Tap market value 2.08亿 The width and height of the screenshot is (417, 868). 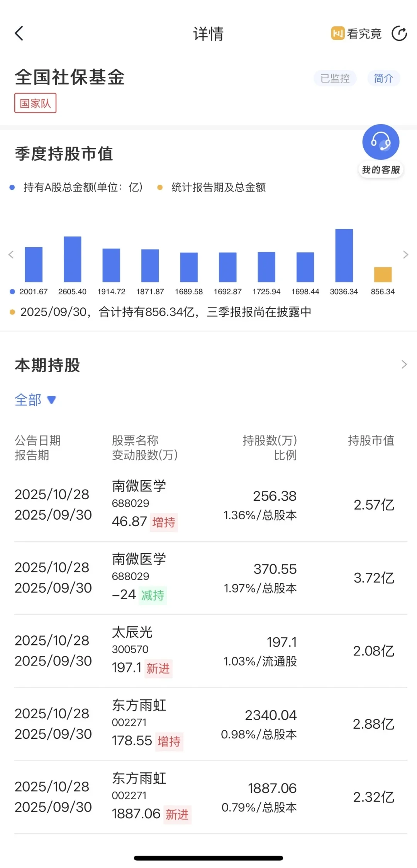374,651
